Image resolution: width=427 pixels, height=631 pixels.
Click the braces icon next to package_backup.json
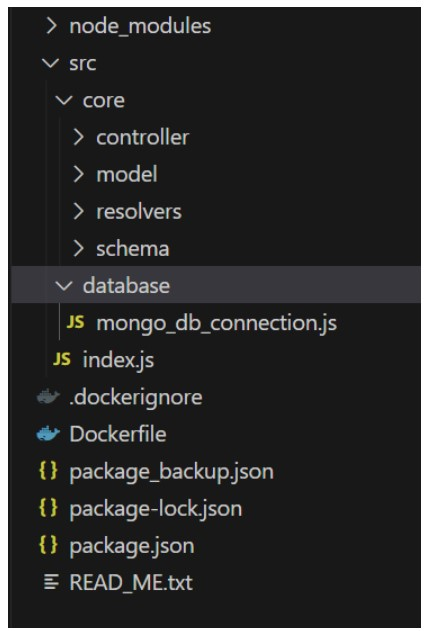click(48, 471)
